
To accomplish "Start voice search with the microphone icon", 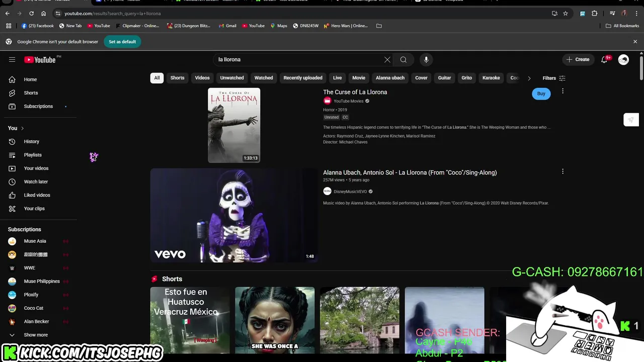I will click(x=426, y=59).
